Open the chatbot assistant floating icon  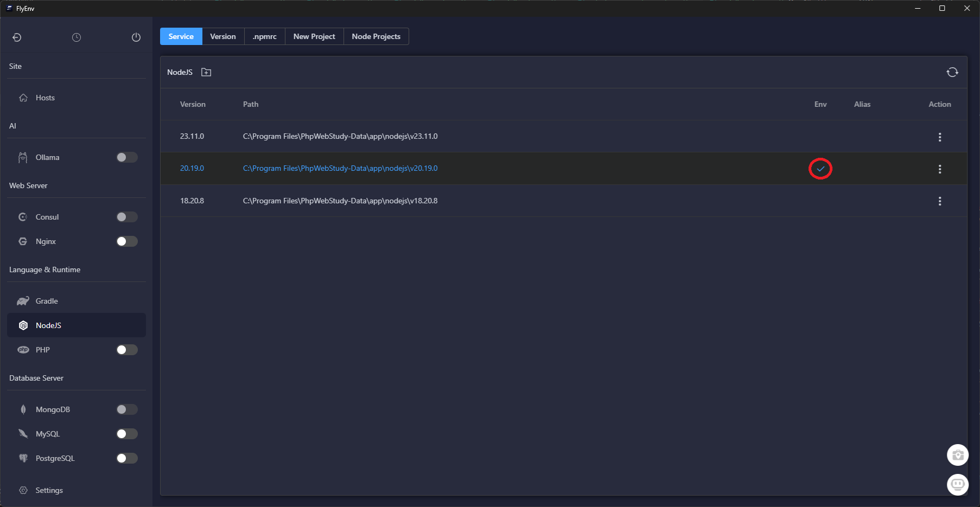[957, 484]
